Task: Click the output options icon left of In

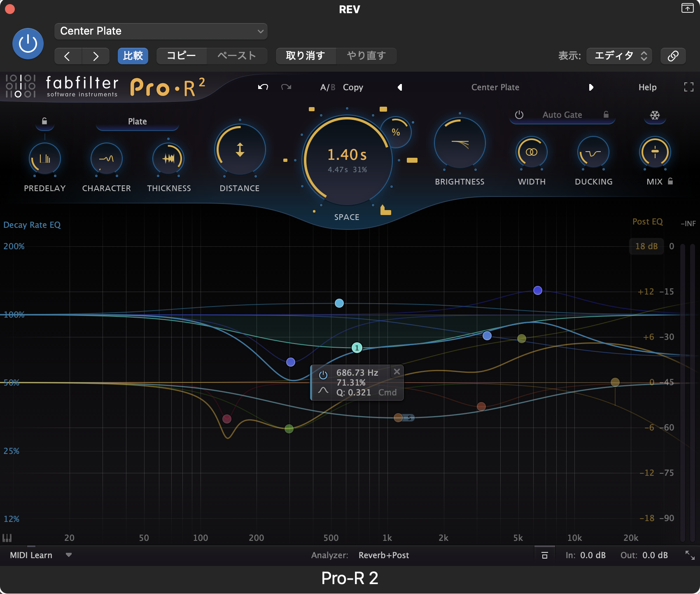Action: click(x=544, y=555)
